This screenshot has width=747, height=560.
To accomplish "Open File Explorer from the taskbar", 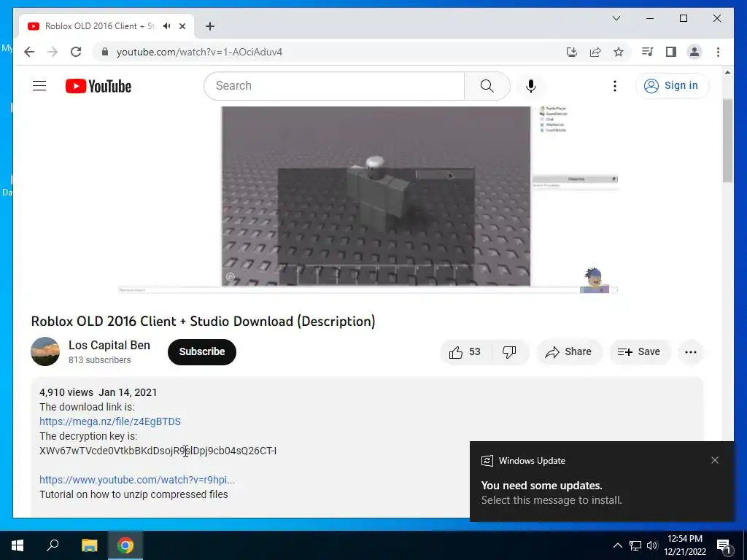I will [x=89, y=545].
